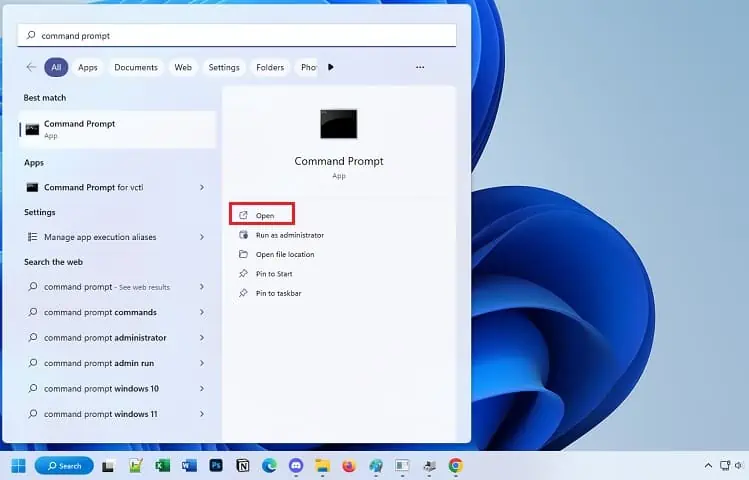Viewport: 749px width, 480px height.
Task: Click the volume speaker tray icon
Action: pyautogui.click(x=739, y=466)
